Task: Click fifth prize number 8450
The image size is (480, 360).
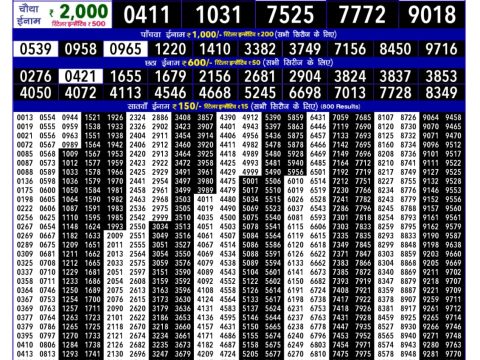Action: click(x=395, y=49)
